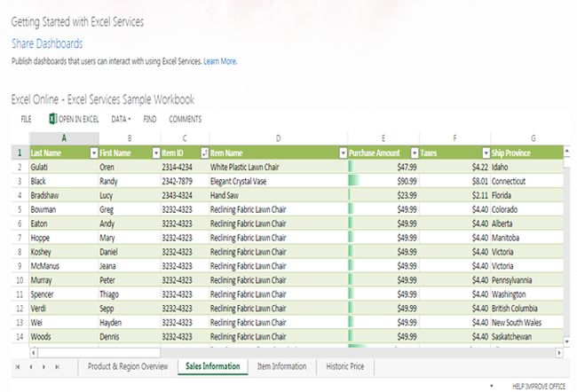Open the COMMENTS menu item
The height and width of the screenshot is (392, 577).
tap(186, 119)
